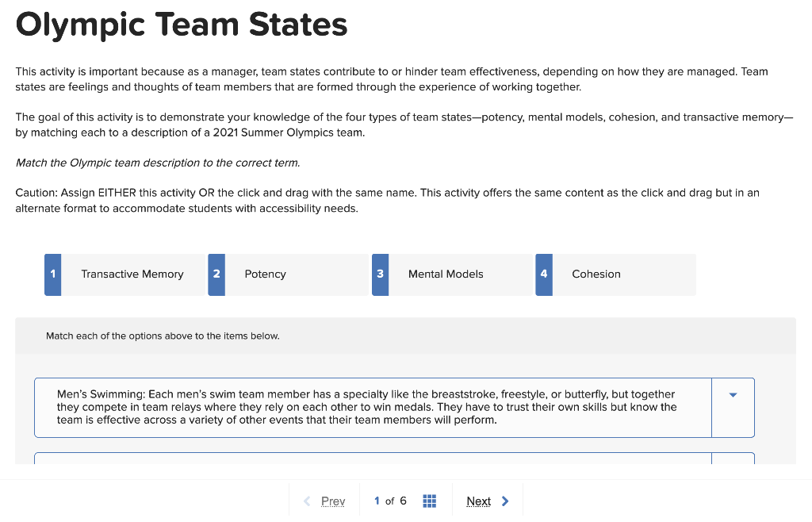This screenshot has width=812, height=522.
Task: Select the Potency option tile
Action: (265, 274)
